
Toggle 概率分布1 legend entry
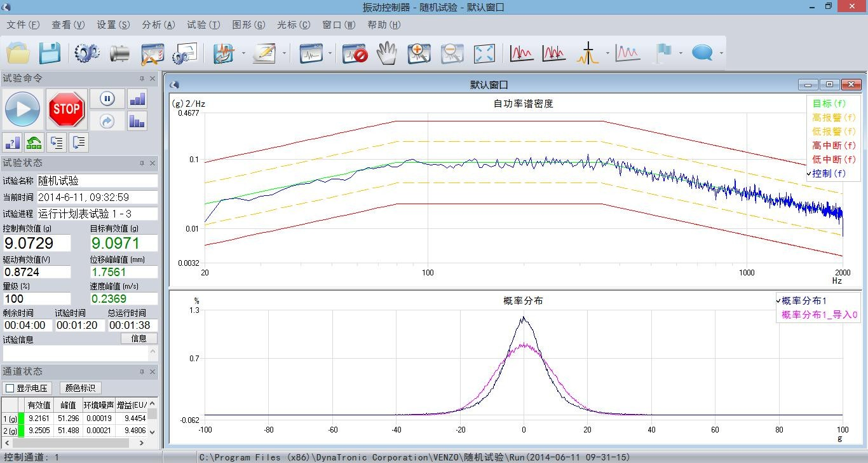pos(804,301)
